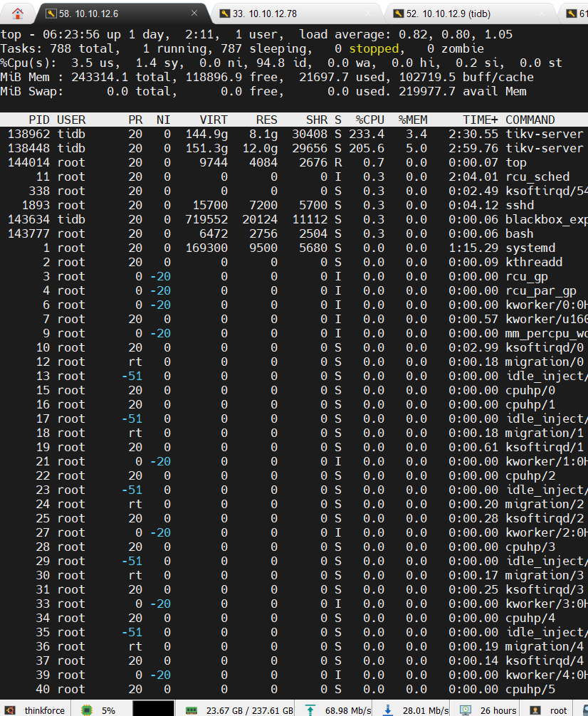Click the black CPU graph box
588x716 pixels.
(154, 709)
